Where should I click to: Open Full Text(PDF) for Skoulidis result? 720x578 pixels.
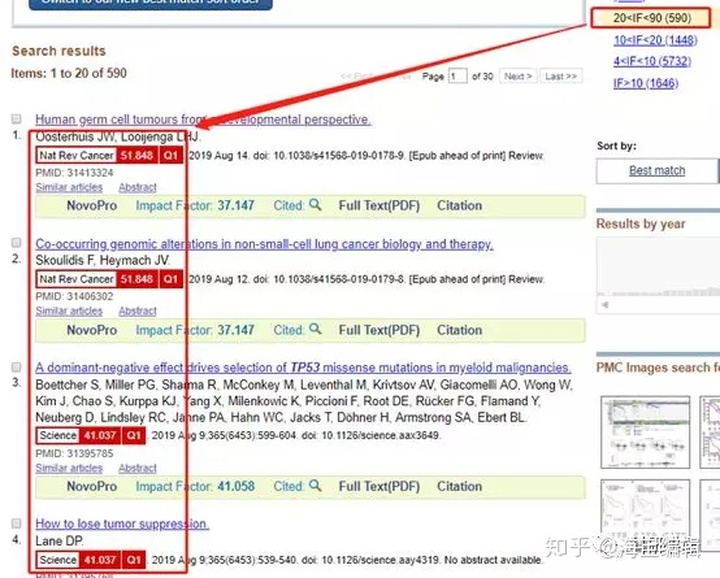[x=379, y=330]
